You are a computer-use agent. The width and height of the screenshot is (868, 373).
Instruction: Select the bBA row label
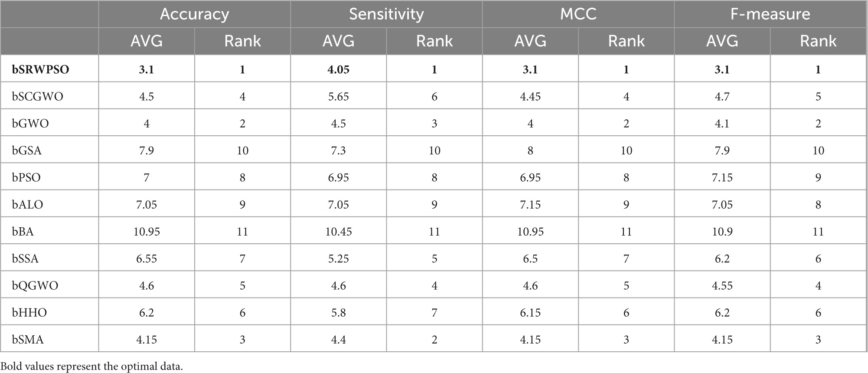pos(23,232)
